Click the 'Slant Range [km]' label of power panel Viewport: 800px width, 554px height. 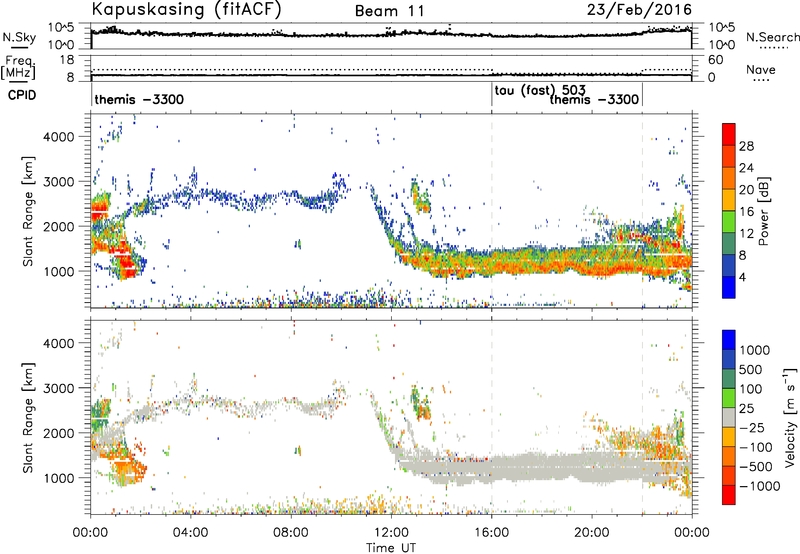click(28, 211)
